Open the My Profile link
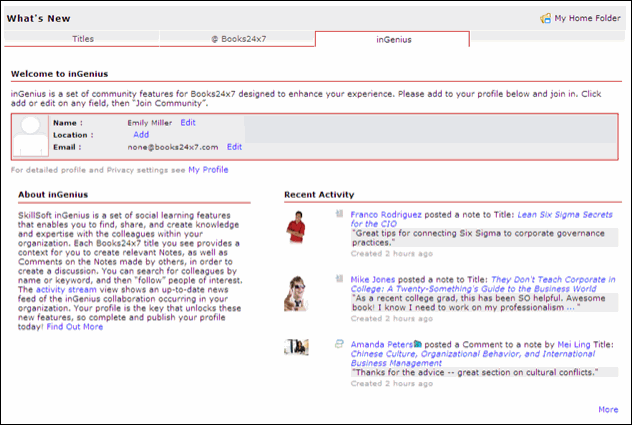The height and width of the screenshot is (425, 632). [x=208, y=170]
